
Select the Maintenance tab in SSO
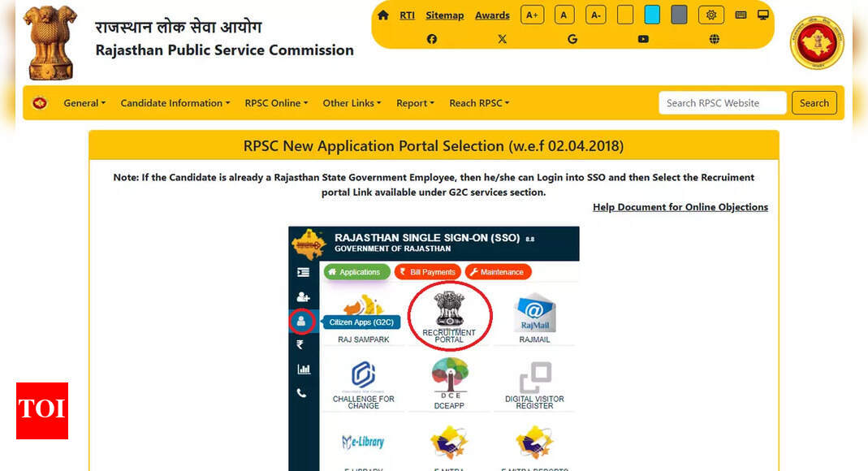click(x=499, y=272)
